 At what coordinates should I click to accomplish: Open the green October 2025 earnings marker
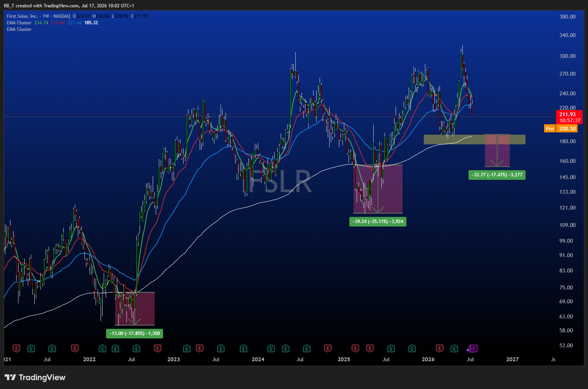412,348
